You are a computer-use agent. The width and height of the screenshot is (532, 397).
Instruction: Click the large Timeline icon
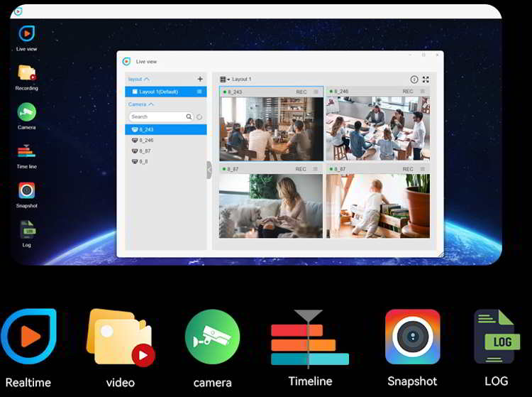310,339
